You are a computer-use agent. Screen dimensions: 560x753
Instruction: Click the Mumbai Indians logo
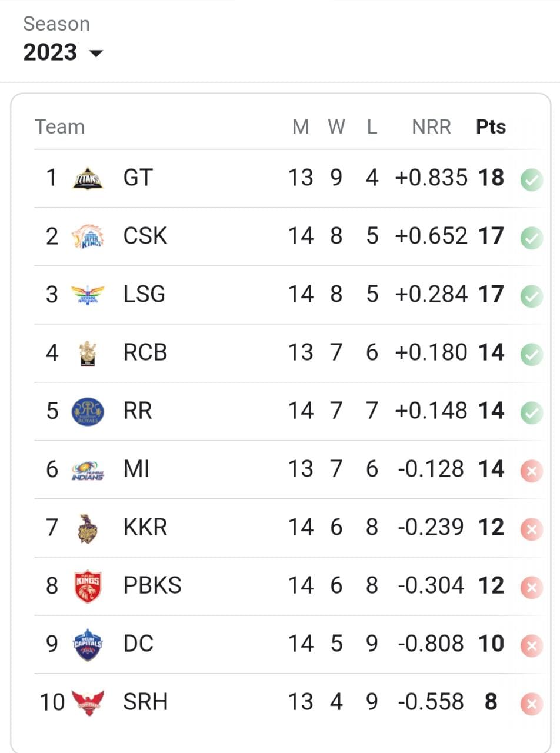pos(88,469)
